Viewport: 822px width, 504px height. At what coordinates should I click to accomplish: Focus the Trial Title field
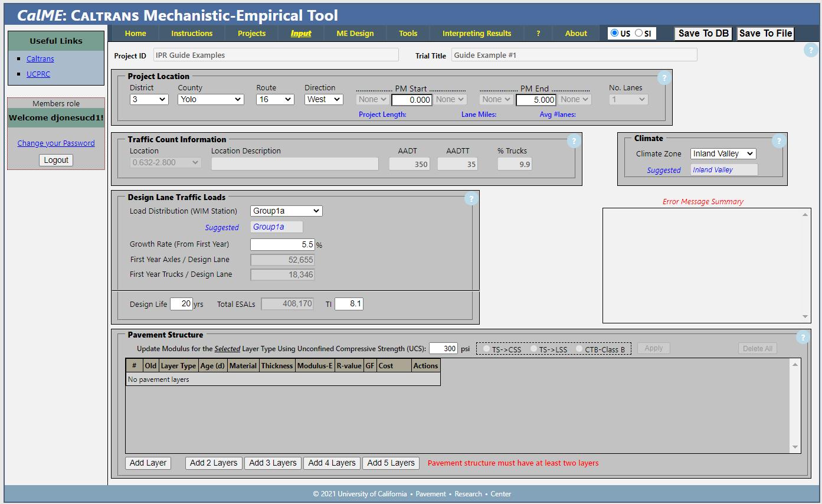coord(574,55)
